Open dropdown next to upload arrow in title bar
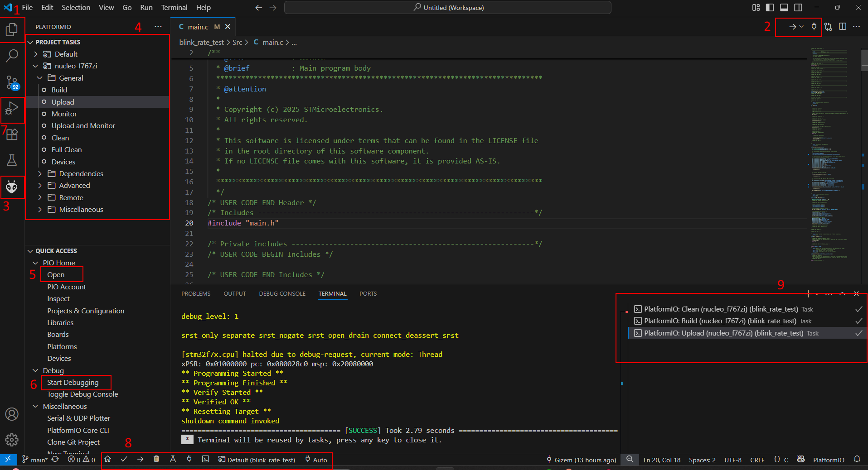 coord(801,27)
